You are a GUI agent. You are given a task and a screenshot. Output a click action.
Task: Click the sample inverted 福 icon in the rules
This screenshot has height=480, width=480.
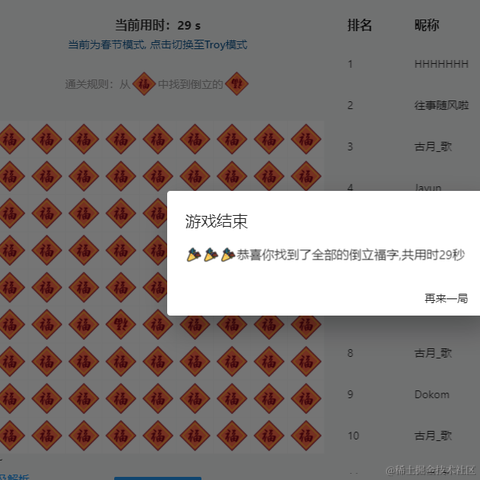point(237,84)
